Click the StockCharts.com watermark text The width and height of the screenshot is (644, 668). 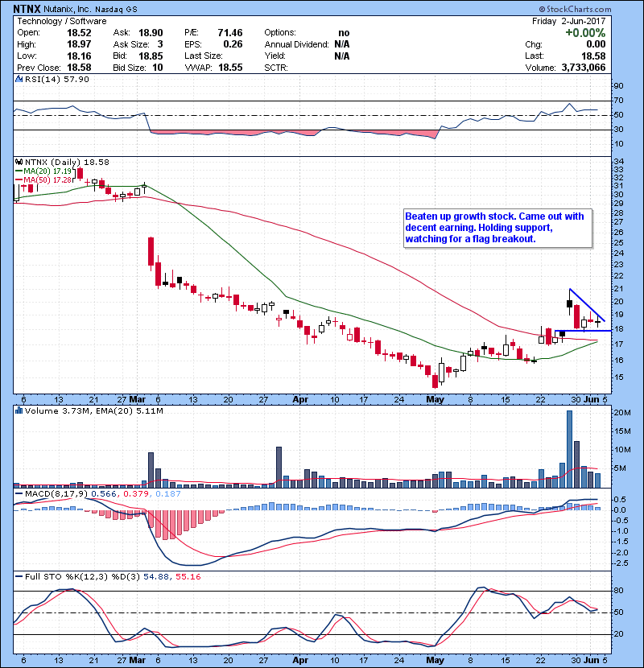click(575, 9)
